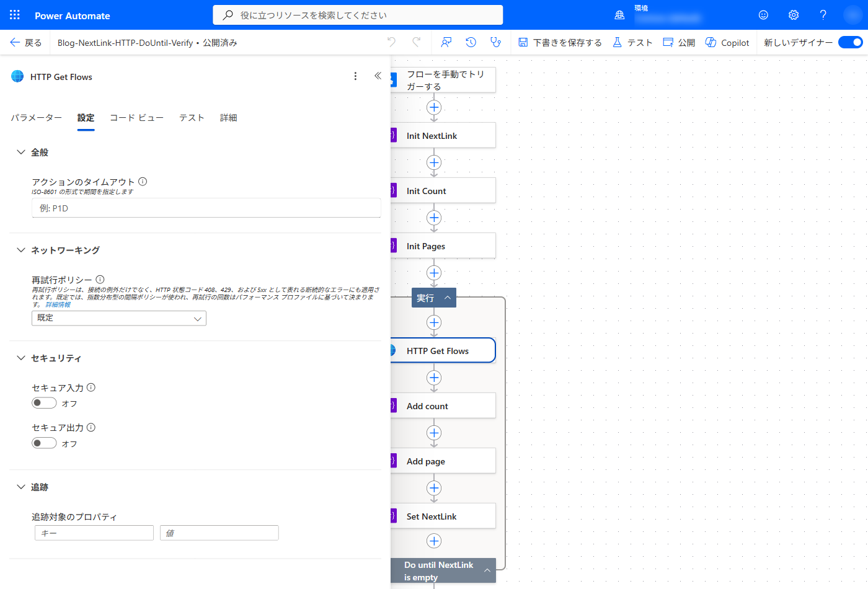868x589 pixels.
Task: Open the app launcher waffle icon
Action: [x=15, y=15]
